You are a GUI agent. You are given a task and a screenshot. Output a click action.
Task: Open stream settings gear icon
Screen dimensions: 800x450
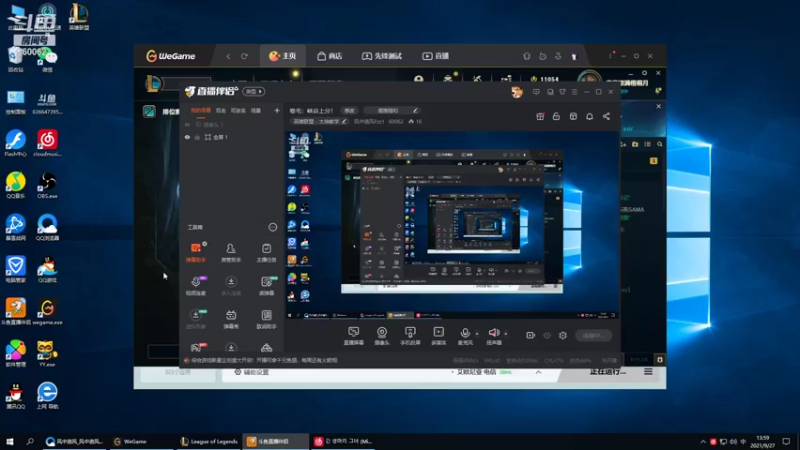(x=563, y=335)
